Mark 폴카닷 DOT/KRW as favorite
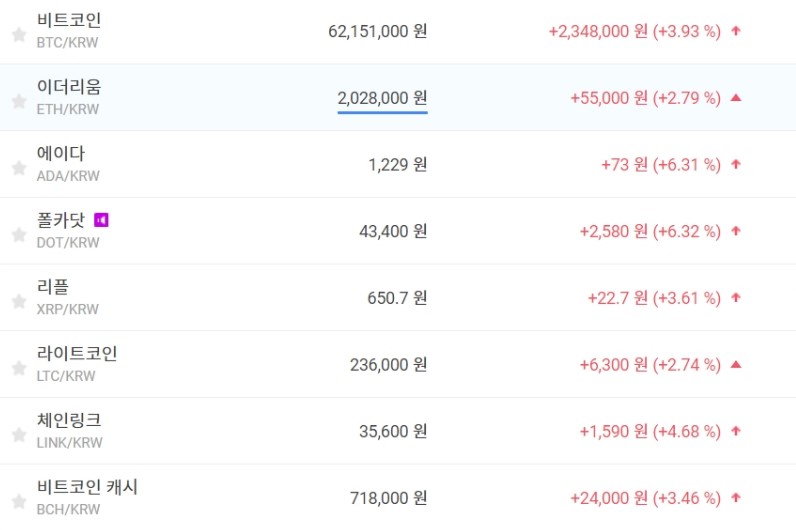 pyautogui.click(x=18, y=234)
